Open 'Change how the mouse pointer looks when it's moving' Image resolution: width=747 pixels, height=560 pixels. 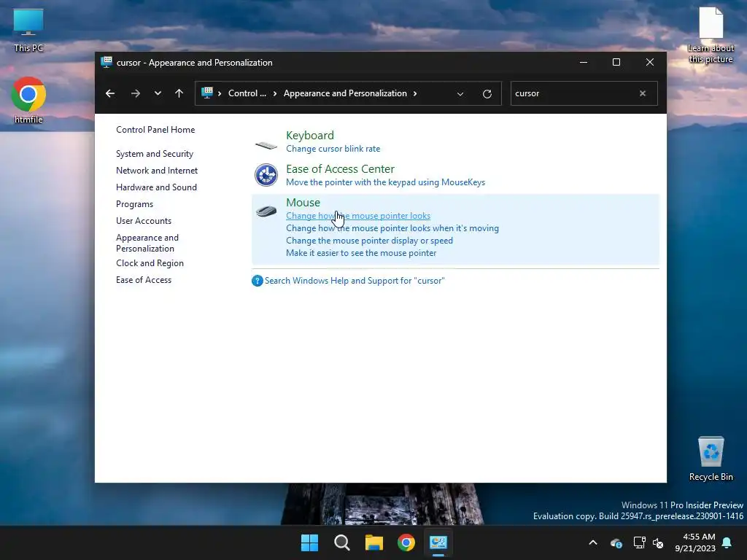[392, 228]
